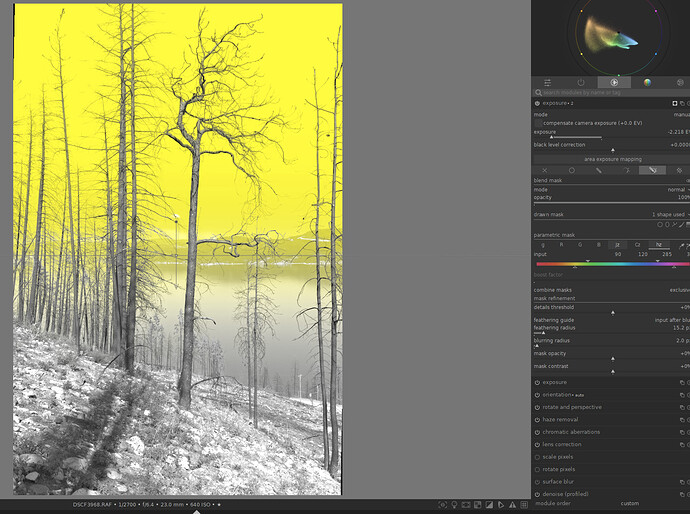Image resolution: width=690 pixels, height=514 pixels.
Task: Open the effects modules group tab
Action: click(680, 82)
